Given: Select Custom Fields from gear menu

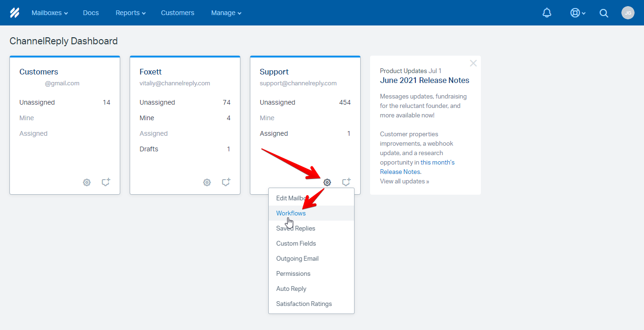Looking at the screenshot, I should pyautogui.click(x=311, y=243).
